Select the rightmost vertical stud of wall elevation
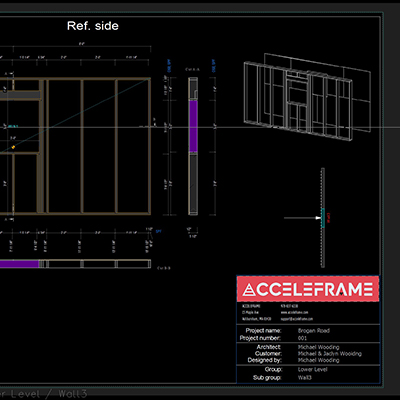 point(149,146)
